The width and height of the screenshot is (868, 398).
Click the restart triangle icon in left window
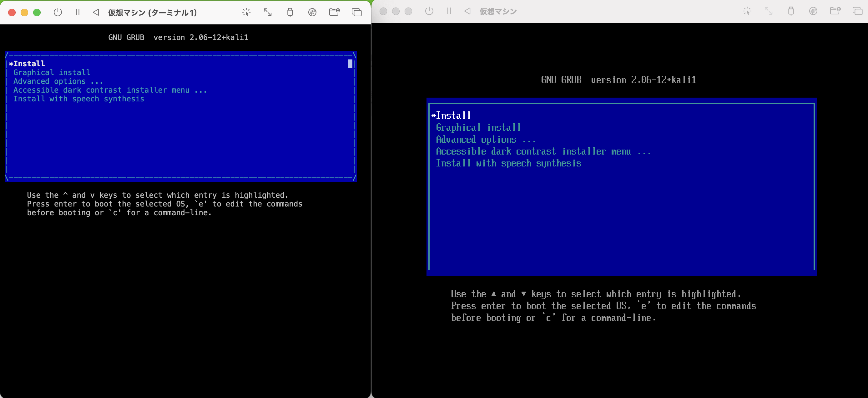96,13
